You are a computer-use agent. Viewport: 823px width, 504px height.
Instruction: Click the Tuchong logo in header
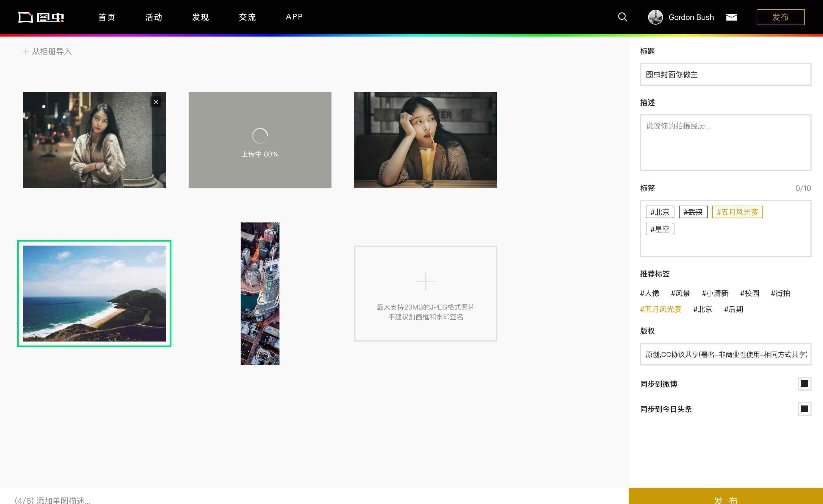(41, 17)
